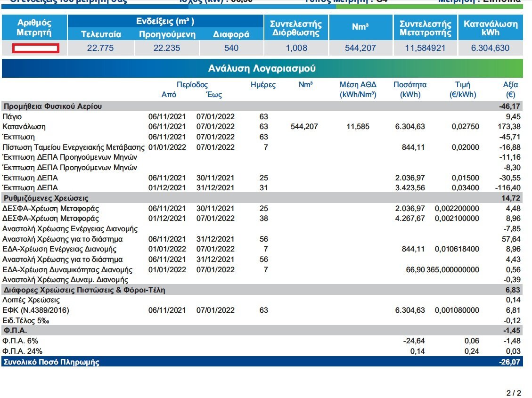Screen dimensions: 532x398
Task: Click 'Αναστολή Χρέωσης Ενέργειας Διανομής' label
Action: coord(70,229)
